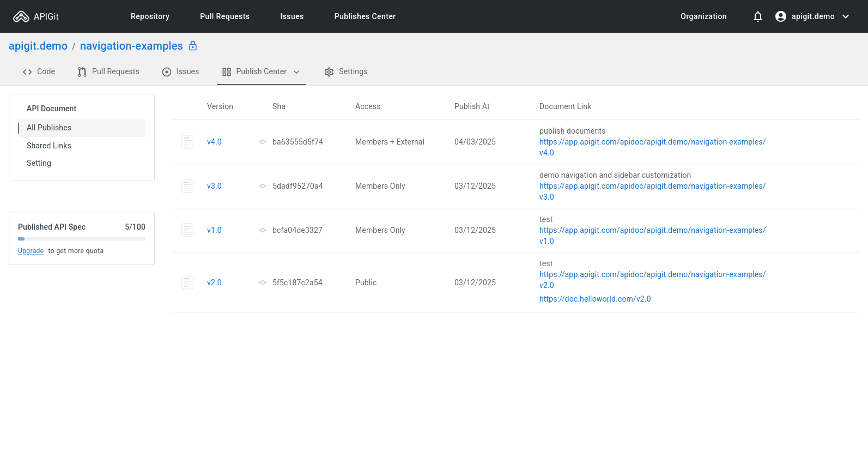The height and width of the screenshot is (474, 868).
Task: Open version v4.0 link
Action: pyautogui.click(x=214, y=142)
